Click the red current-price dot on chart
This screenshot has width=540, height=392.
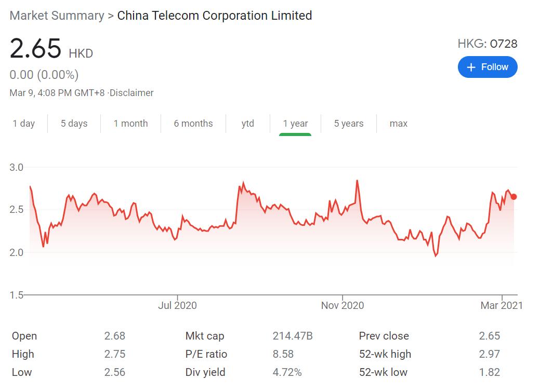[x=513, y=197]
